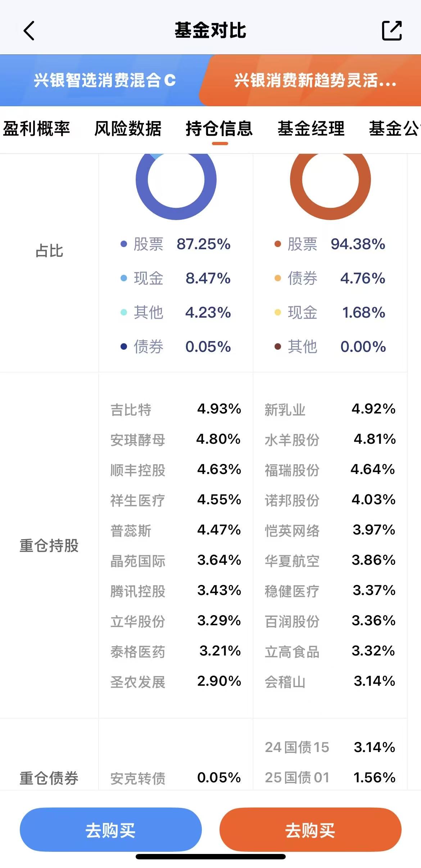The image size is (421, 868).
Task: Open the 风险数据 tab
Action: (x=128, y=129)
